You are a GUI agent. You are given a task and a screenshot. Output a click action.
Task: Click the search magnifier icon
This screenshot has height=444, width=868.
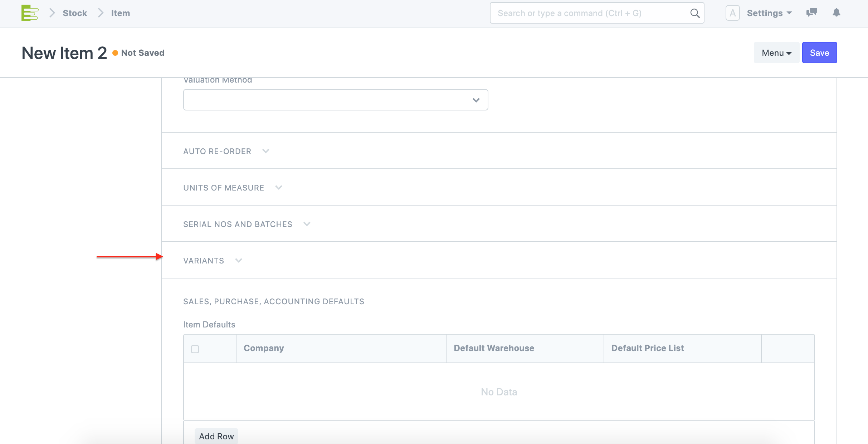694,13
